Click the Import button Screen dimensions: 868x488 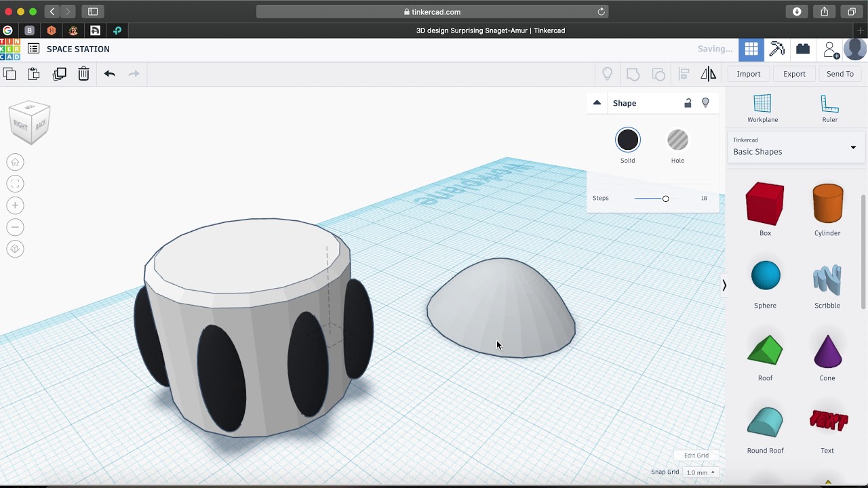(x=749, y=74)
